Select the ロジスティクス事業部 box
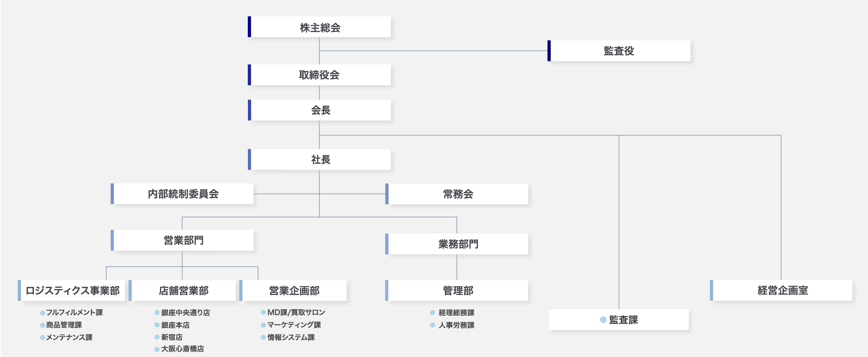The width and height of the screenshot is (868, 357). [x=72, y=291]
